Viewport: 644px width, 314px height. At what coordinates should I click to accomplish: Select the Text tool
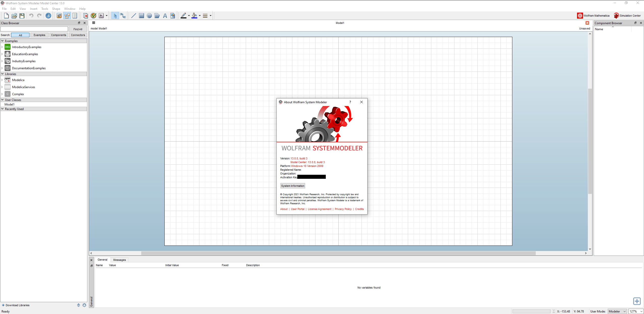tap(165, 16)
